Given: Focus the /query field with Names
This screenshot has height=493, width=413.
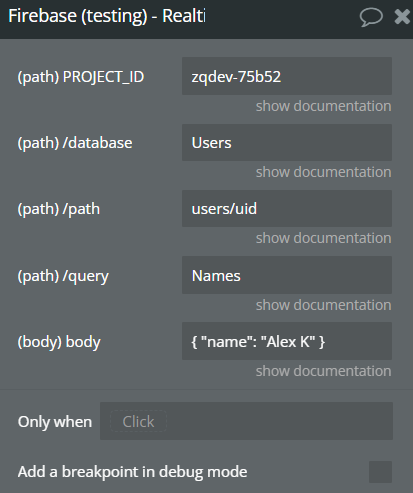Looking at the screenshot, I should coord(287,275).
